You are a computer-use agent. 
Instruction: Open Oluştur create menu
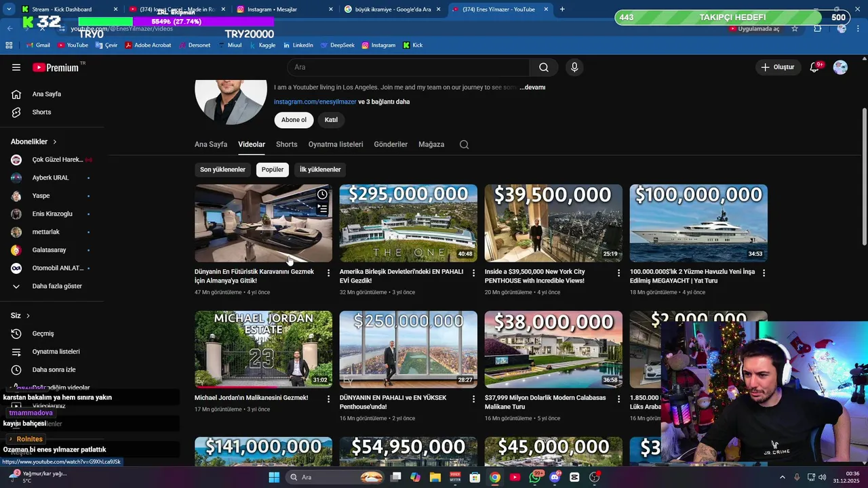[x=777, y=67]
